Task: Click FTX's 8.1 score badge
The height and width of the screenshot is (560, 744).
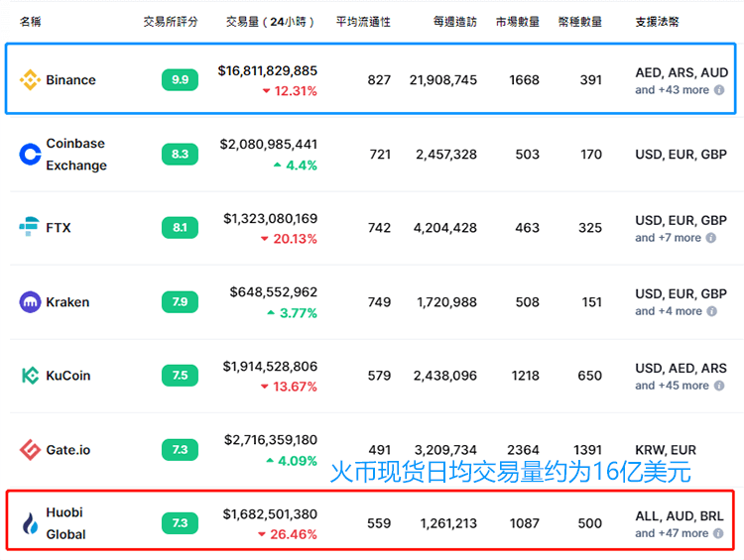Action: click(180, 228)
